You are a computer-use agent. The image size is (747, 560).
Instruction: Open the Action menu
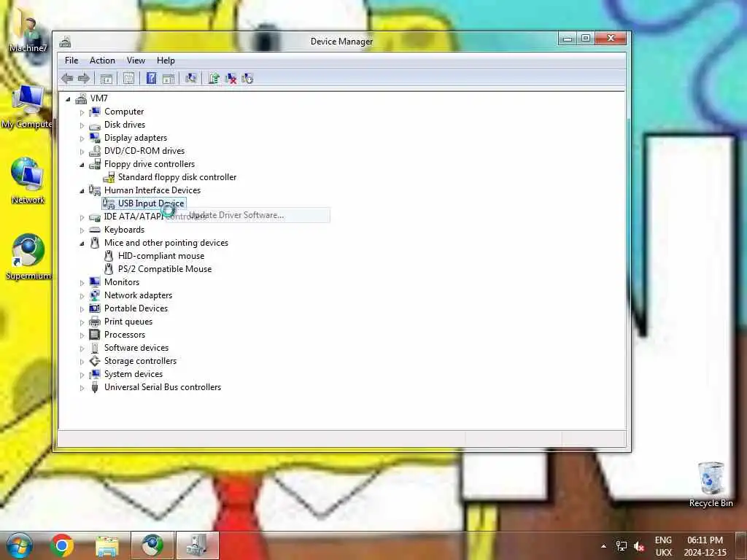102,61
